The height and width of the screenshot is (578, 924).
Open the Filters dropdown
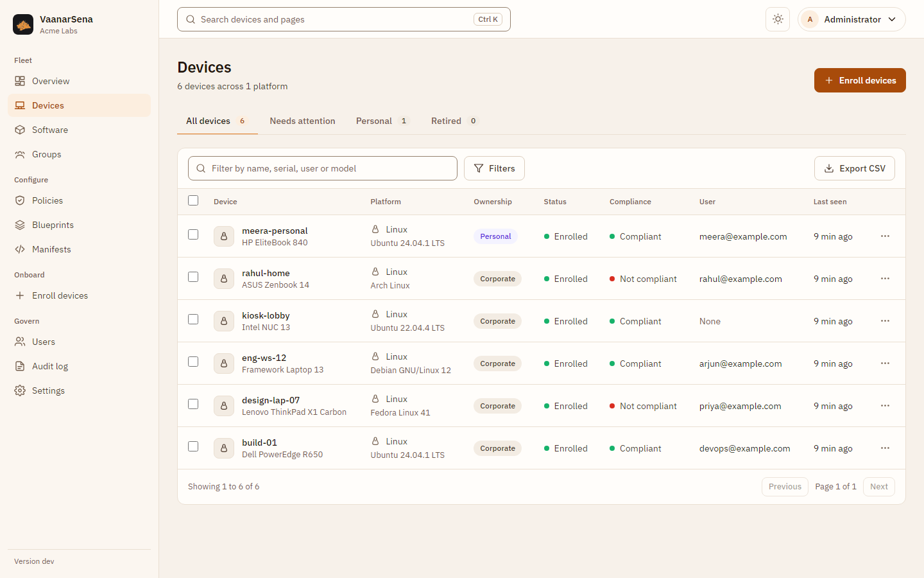pos(494,168)
